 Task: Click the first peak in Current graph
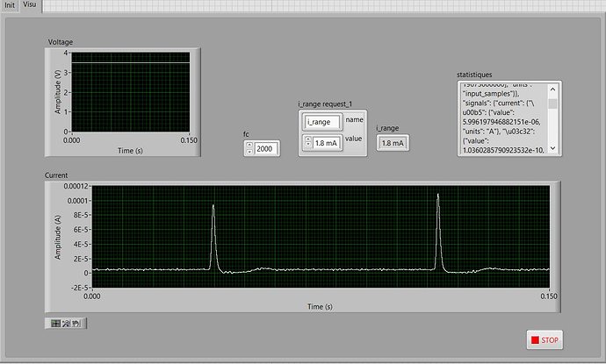pos(213,207)
